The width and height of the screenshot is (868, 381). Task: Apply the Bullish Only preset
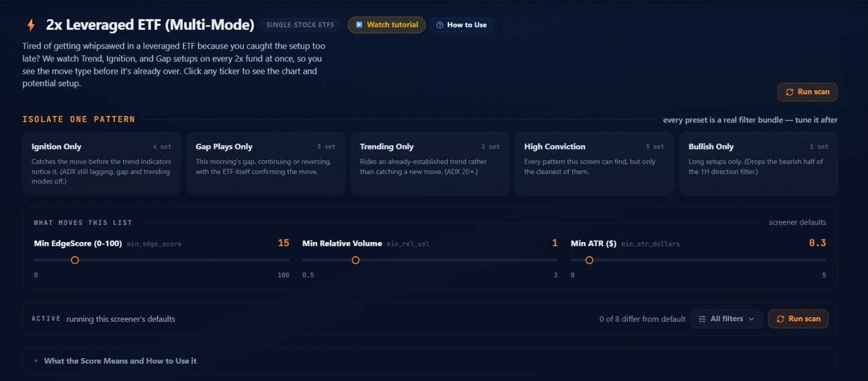point(759,164)
